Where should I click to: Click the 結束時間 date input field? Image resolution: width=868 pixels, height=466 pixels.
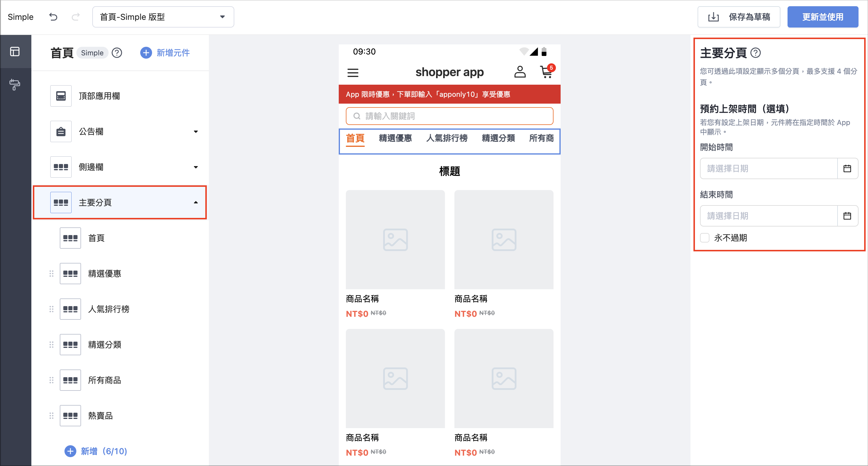click(x=769, y=216)
